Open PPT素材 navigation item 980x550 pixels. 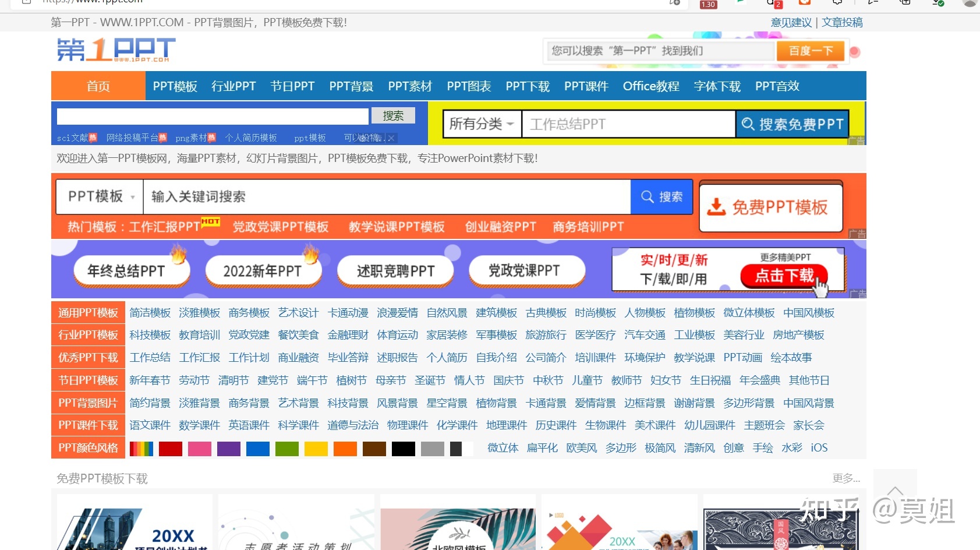click(x=410, y=86)
